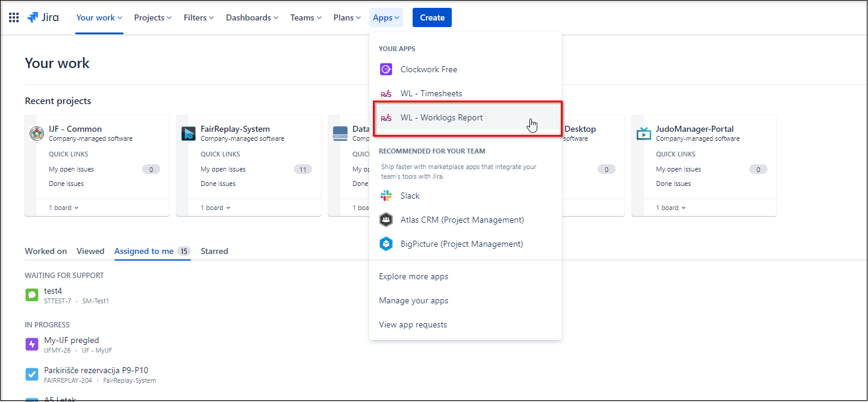Image resolution: width=868 pixels, height=402 pixels.
Task: Click Manage your apps
Action: 466,300
